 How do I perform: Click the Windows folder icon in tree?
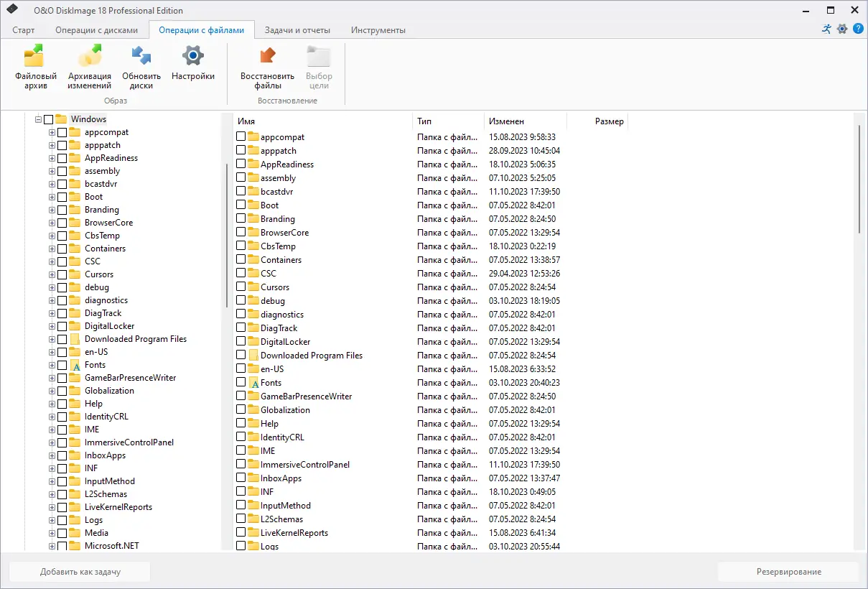tap(61, 119)
